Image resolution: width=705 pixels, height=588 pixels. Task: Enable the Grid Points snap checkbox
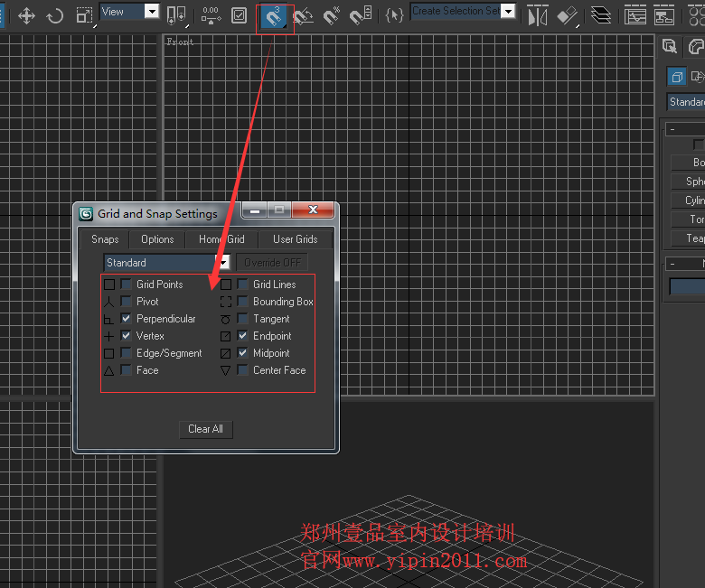(127, 285)
